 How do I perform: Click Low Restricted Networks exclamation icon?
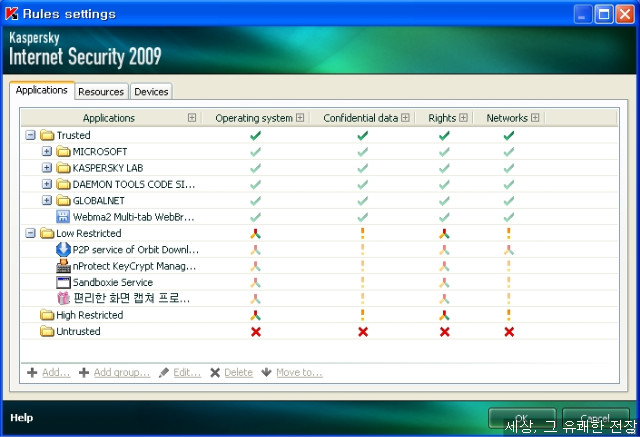[509, 233]
